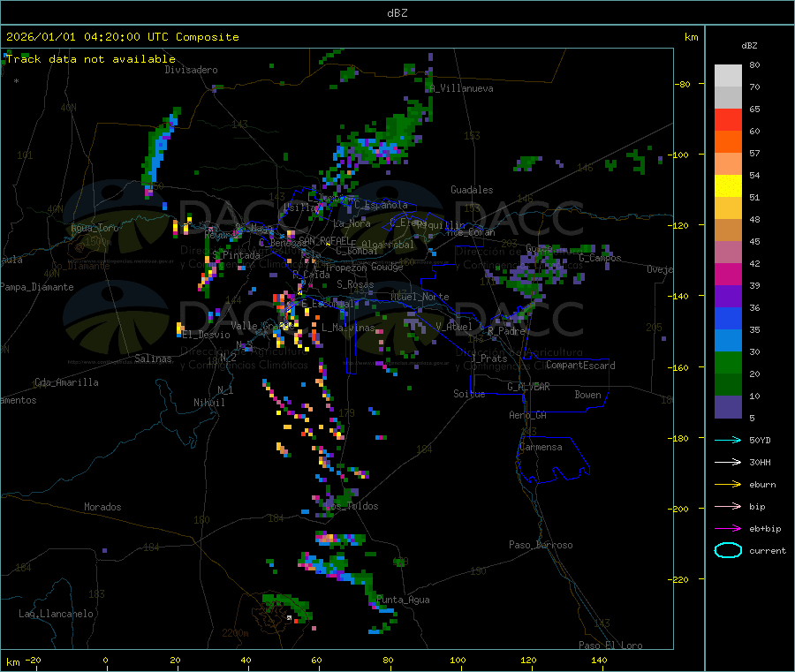This screenshot has width=795, height=672.
Task: Click the '-80' km tick on the vertical axis
Action: [x=682, y=84]
